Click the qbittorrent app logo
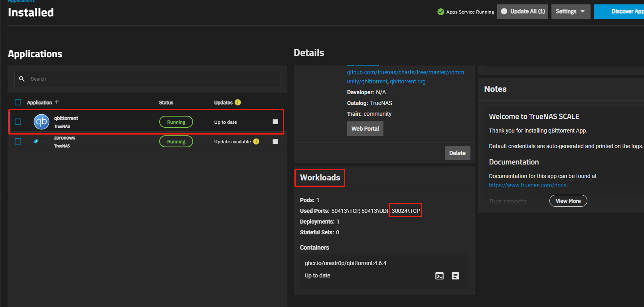 click(x=41, y=122)
